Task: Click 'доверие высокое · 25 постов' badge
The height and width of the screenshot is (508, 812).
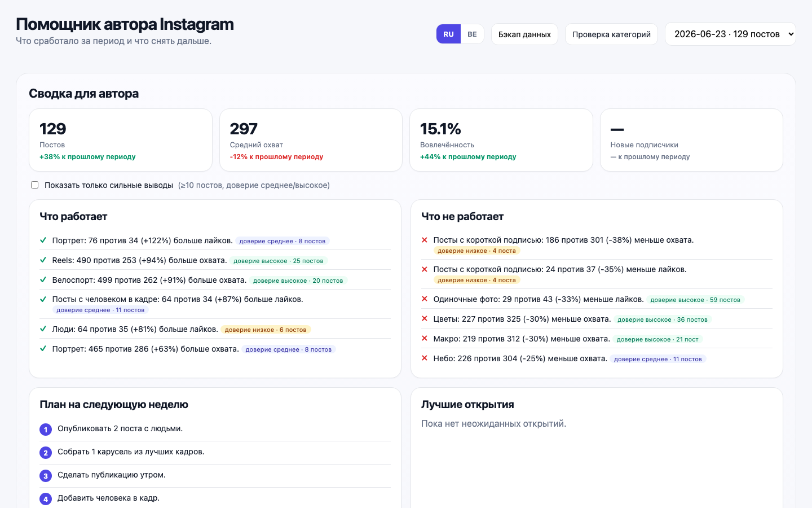Action: click(279, 261)
